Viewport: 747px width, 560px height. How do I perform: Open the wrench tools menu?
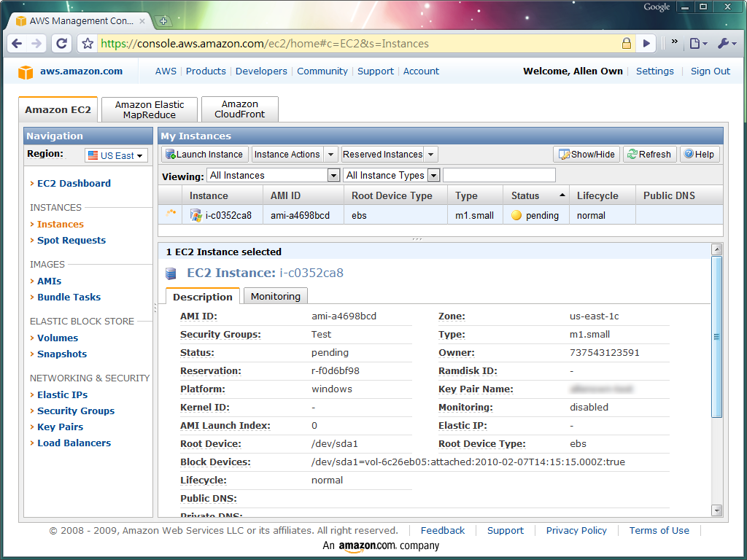coord(727,43)
